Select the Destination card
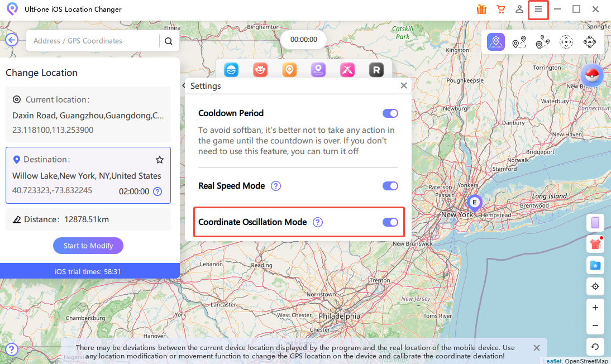 tap(88, 175)
